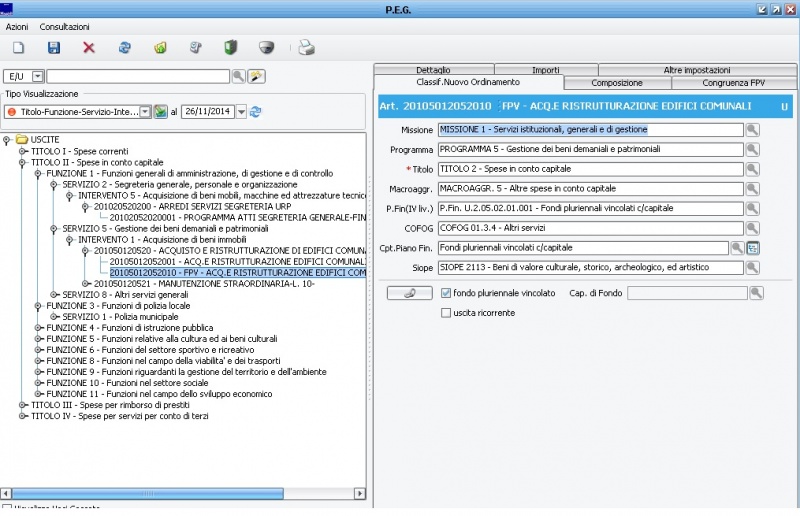Uncheck fondo pluriennale vincolato checkbox
Viewport: 800px width, 516px height.
pyautogui.click(x=446, y=293)
